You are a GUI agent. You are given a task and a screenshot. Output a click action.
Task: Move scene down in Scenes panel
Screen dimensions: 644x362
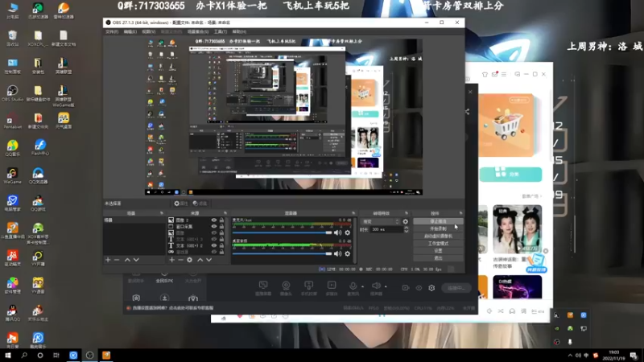(x=136, y=260)
